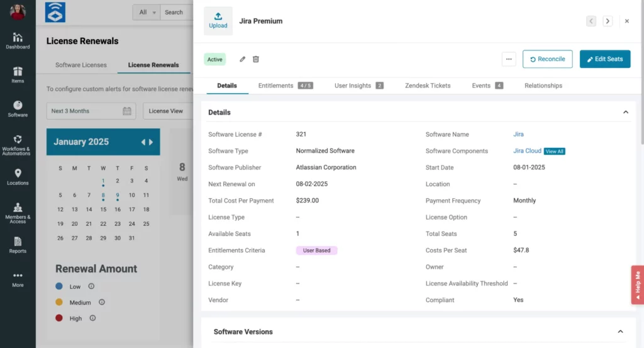Screen dimensions: 644x348
Task: Go to previous month in calendar
Action: (x=143, y=142)
